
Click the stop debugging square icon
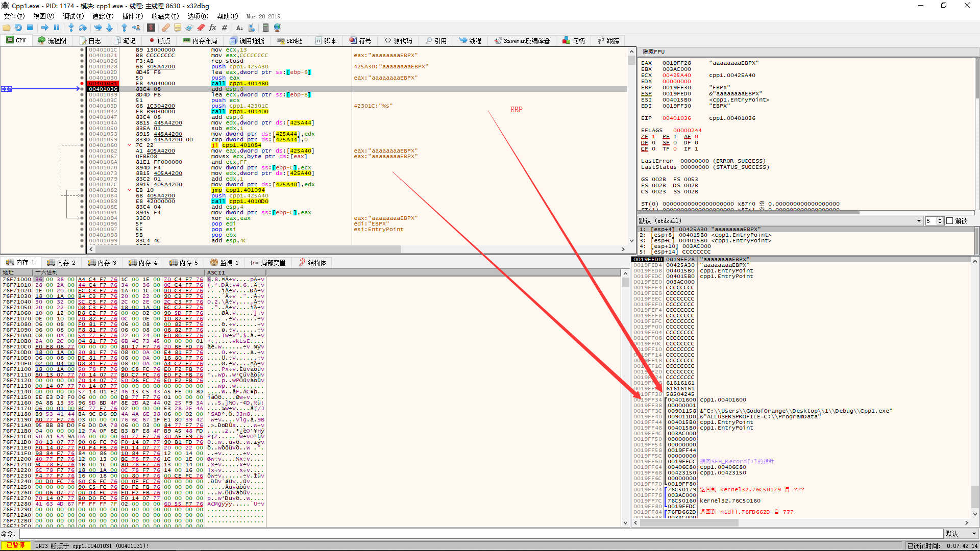30,28
